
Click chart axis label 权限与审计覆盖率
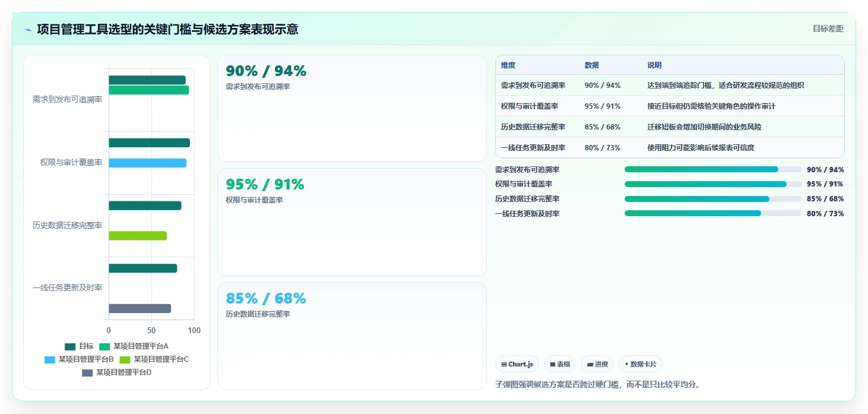click(71, 163)
